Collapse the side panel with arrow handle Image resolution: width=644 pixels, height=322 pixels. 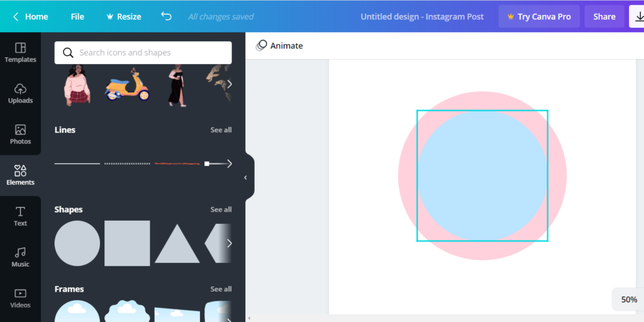tap(246, 177)
